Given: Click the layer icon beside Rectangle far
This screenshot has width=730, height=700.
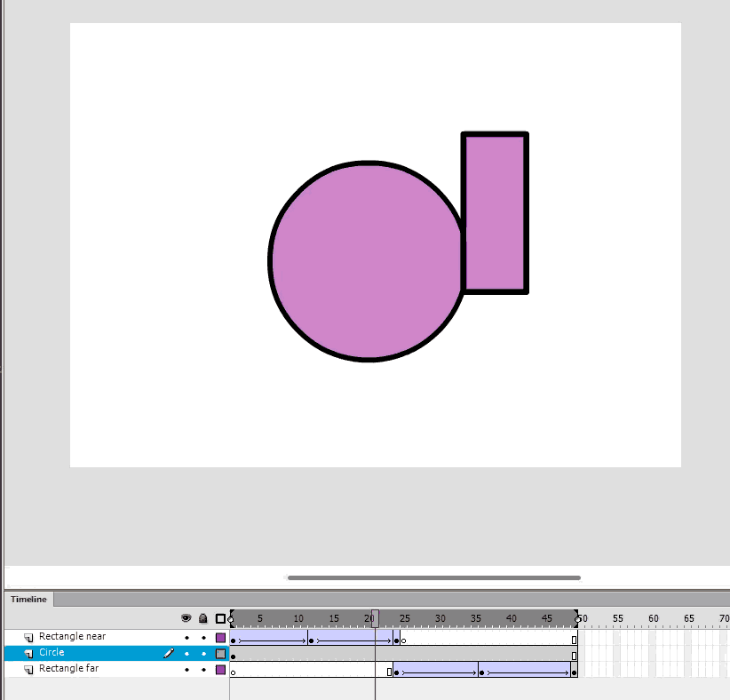Looking at the screenshot, I should pyautogui.click(x=28, y=670).
